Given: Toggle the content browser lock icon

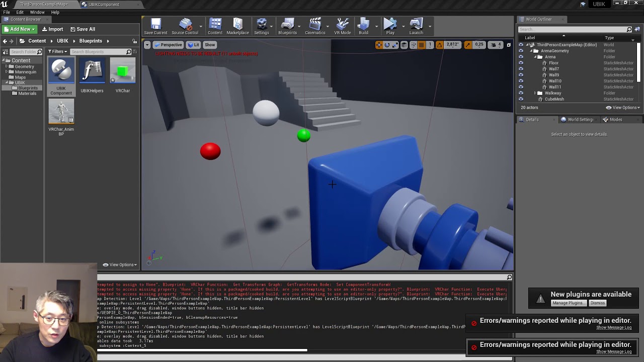Looking at the screenshot, I should pos(134,41).
